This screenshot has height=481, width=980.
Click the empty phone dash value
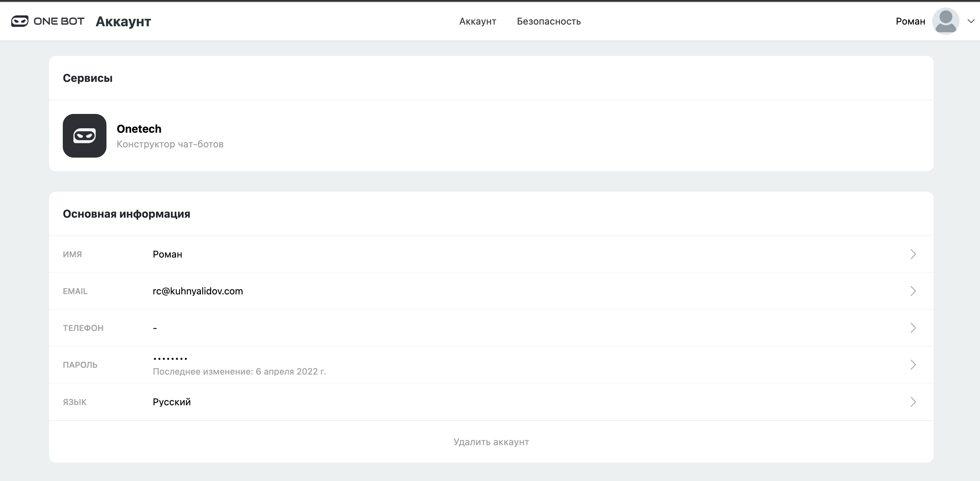pos(155,328)
